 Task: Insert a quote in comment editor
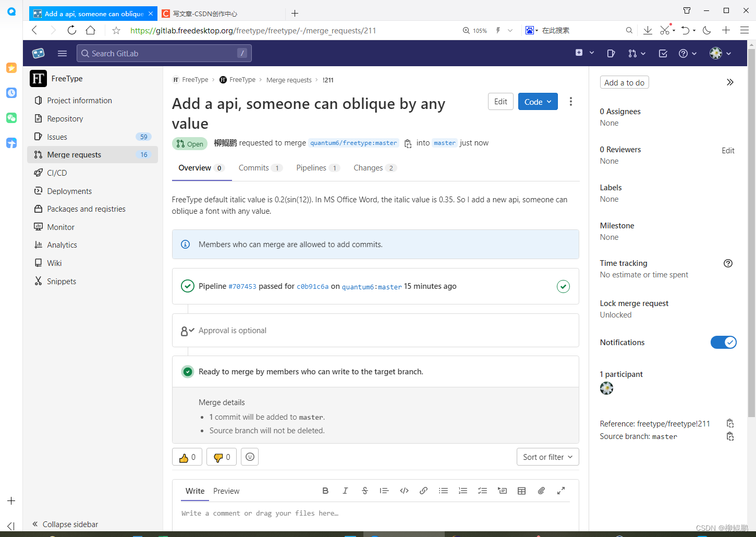(x=384, y=491)
